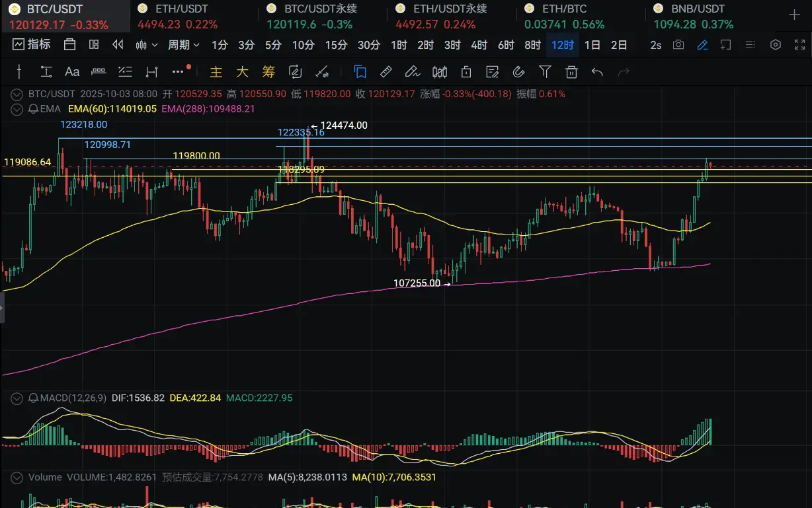The width and height of the screenshot is (812, 508).
Task: Click the 107255.00 low price marker
Action: pos(417,283)
